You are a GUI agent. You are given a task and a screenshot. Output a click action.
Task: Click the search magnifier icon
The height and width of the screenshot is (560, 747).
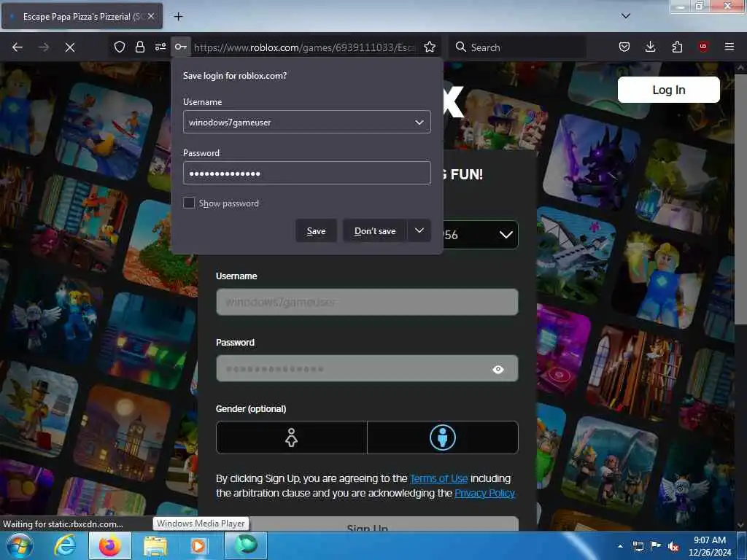(461, 47)
